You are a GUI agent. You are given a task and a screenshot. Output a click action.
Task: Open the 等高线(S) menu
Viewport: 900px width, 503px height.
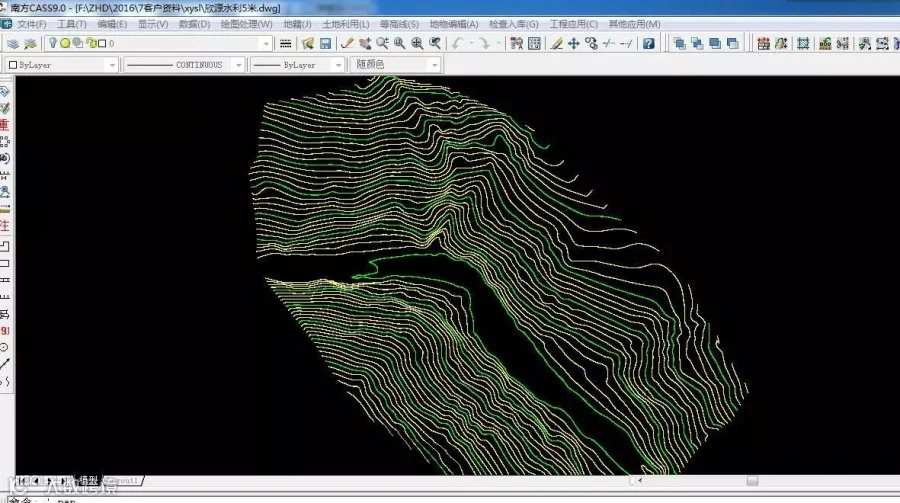pyautogui.click(x=399, y=24)
